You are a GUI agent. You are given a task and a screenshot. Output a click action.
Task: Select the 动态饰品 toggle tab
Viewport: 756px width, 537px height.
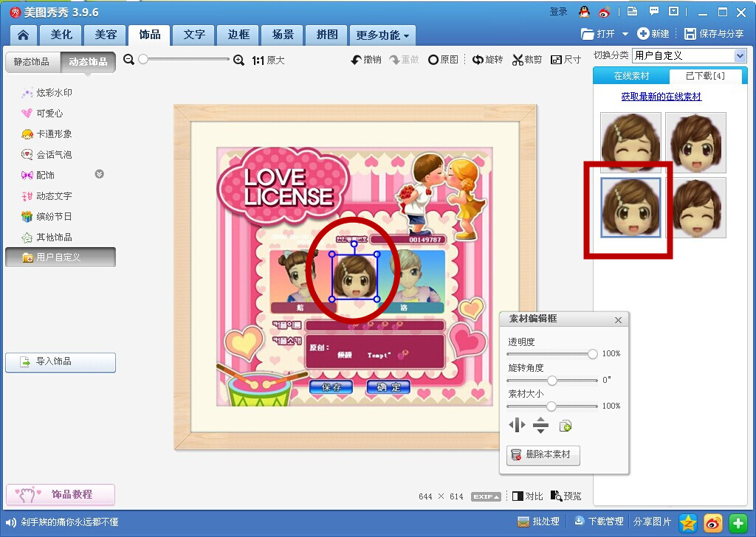[88, 62]
